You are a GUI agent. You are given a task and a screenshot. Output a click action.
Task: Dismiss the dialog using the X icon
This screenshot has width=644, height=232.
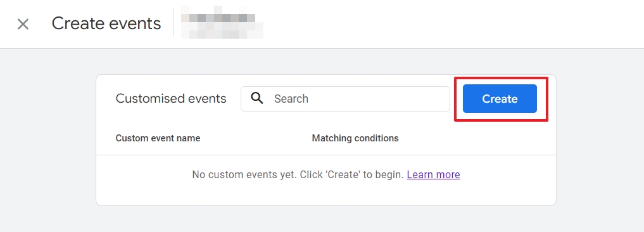coord(23,24)
